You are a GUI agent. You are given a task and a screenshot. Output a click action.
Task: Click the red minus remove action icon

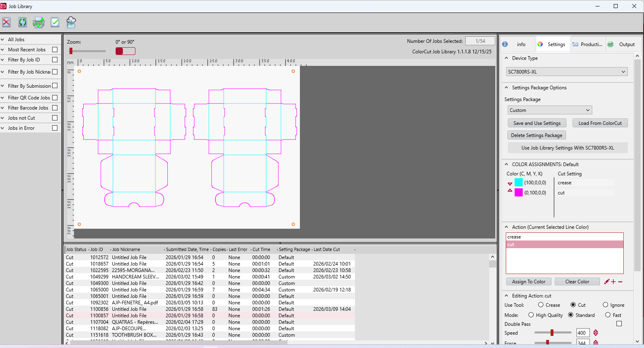click(620, 282)
